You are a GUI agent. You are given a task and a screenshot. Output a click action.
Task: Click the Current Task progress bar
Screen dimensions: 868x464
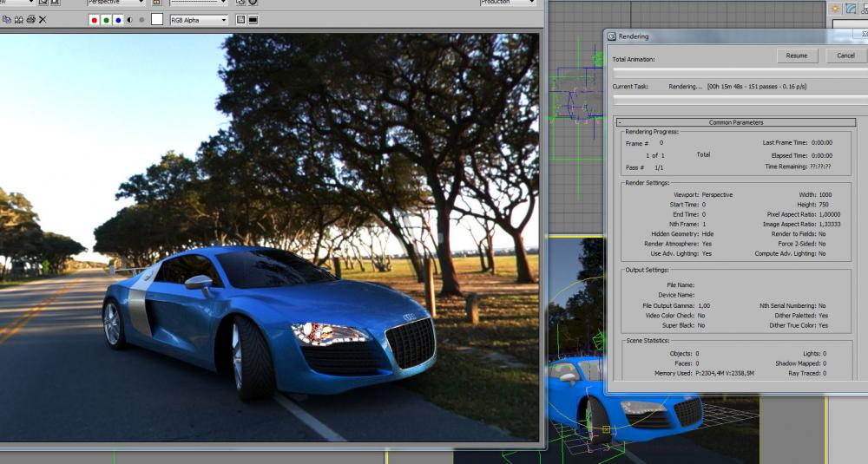[740, 100]
